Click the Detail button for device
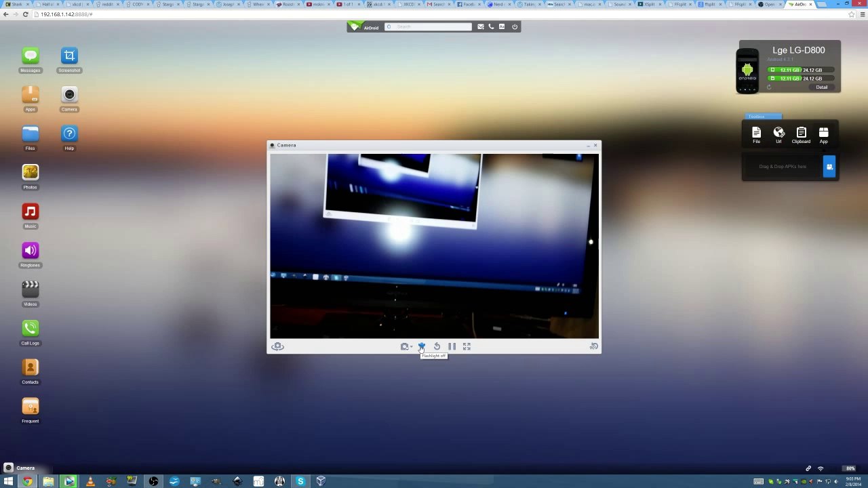868x488 pixels. point(821,87)
